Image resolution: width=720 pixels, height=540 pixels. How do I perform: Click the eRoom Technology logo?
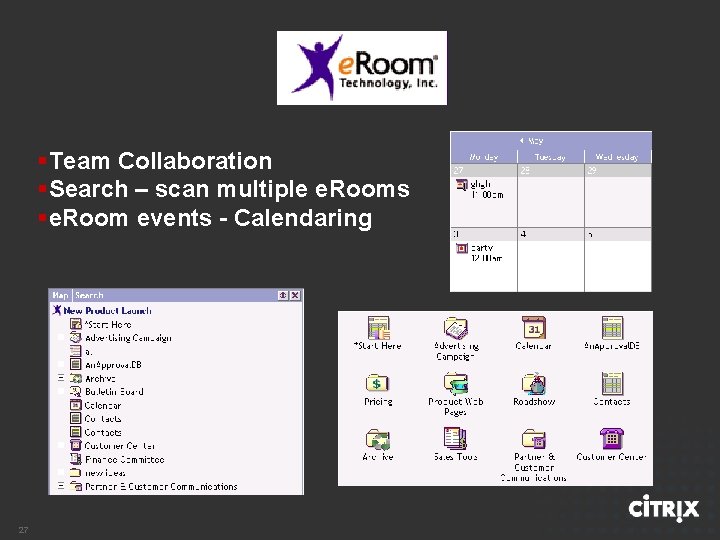[362, 68]
